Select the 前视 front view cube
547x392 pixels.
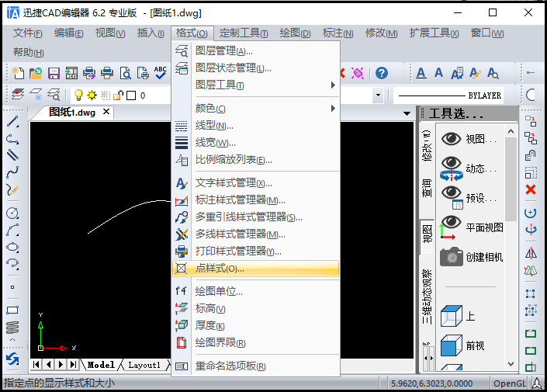tap(452, 345)
